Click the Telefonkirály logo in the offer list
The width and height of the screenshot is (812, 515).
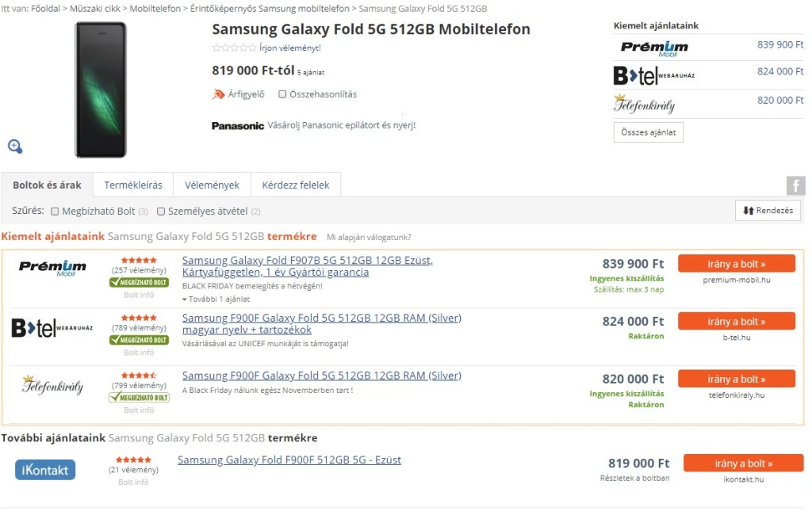tap(52, 386)
